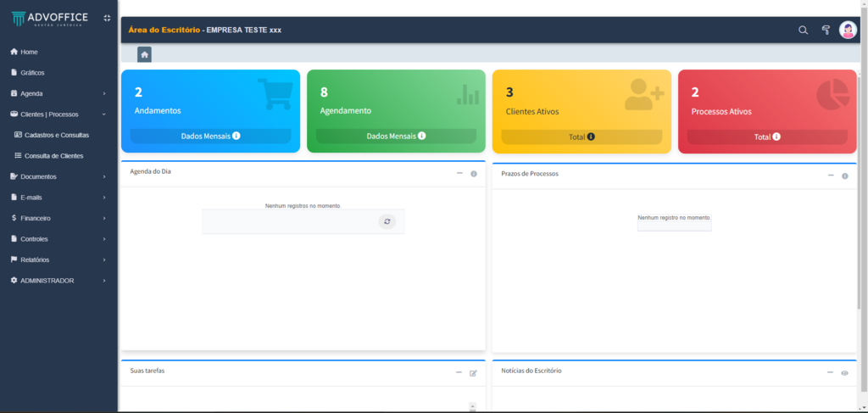Expand the Financeiro sidebar menu

pos(58,218)
